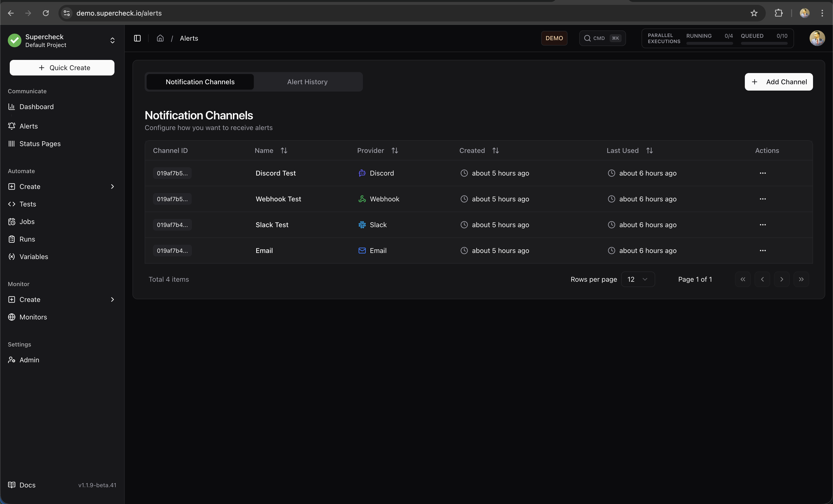Toggle the sidebar visibility panel icon
The image size is (833, 504).
[137, 38]
